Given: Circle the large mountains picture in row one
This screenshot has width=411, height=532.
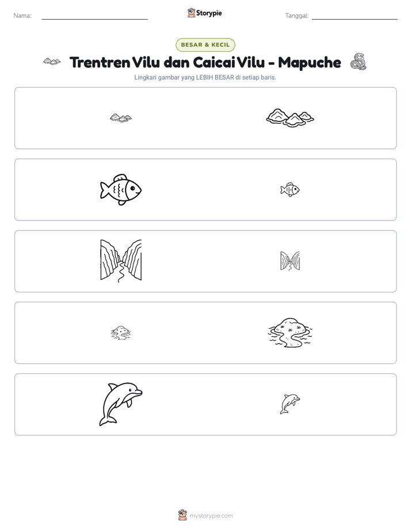Looking at the screenshot, I should [290, 118].
